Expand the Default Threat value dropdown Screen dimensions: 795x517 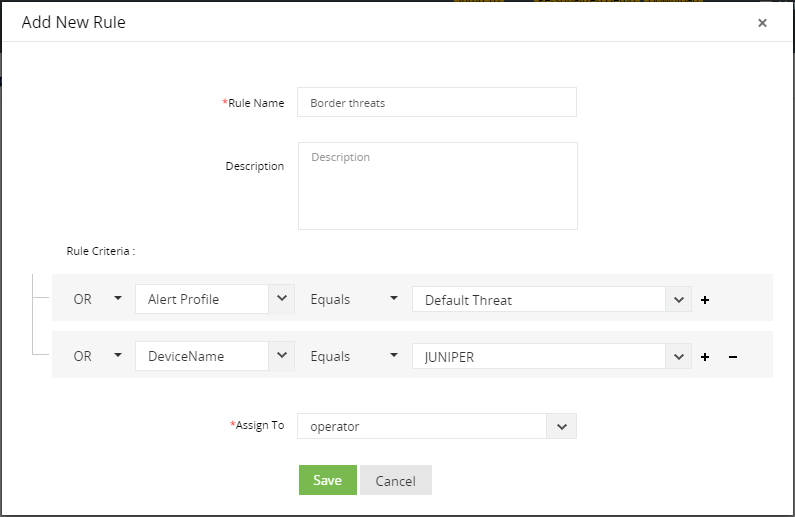click(678, 300)
